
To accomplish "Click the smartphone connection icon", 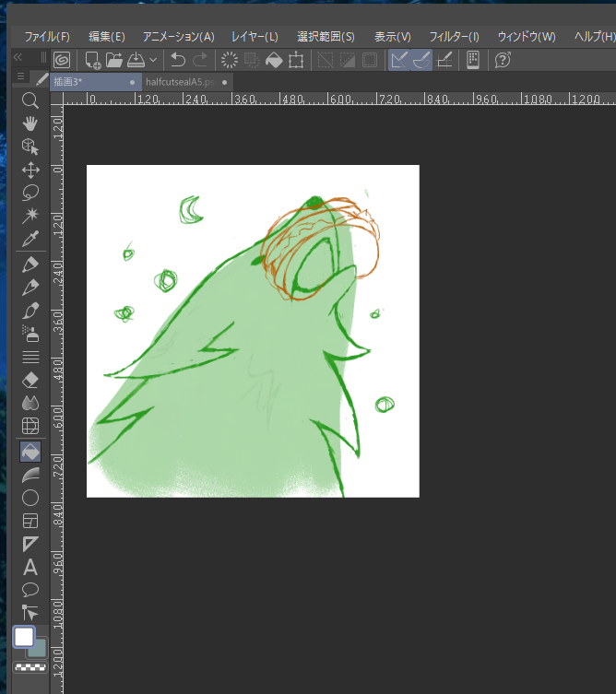I will click(x=473, y=60).
